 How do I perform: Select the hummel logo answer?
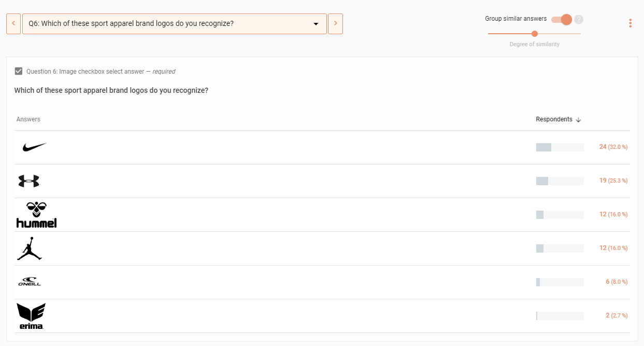(x=36, y=215)
